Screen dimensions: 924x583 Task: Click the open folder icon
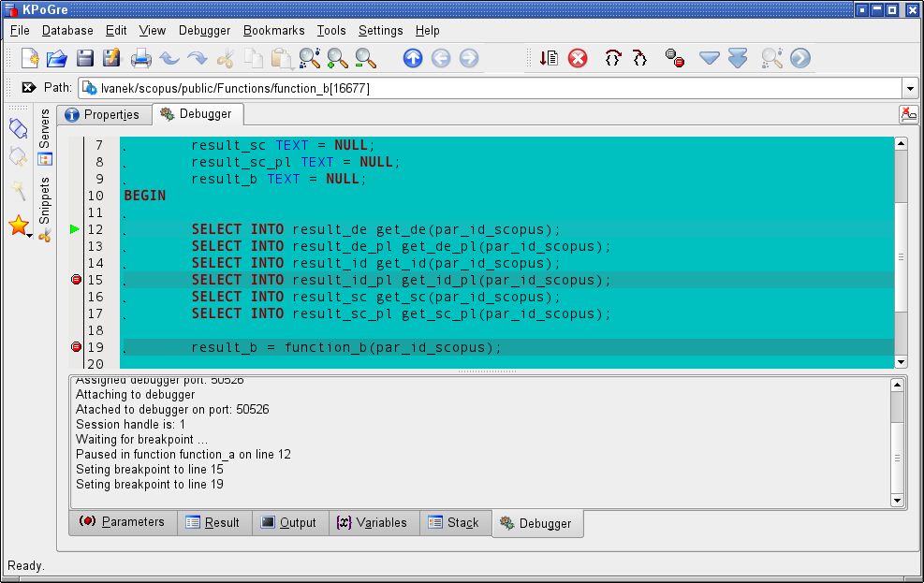pos(57,59)
